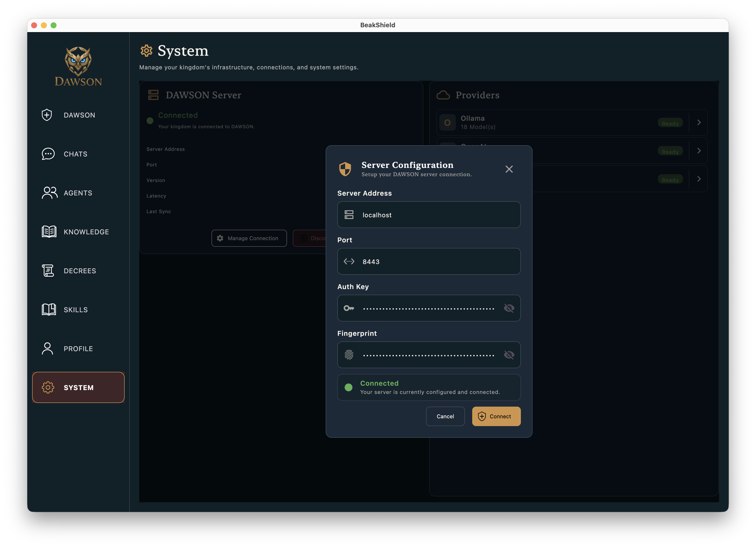Image resolution: width=756 pixels, height=548 pixels.
Task: Click the gear icon beside System heading
Action: (x=146, y=51)
